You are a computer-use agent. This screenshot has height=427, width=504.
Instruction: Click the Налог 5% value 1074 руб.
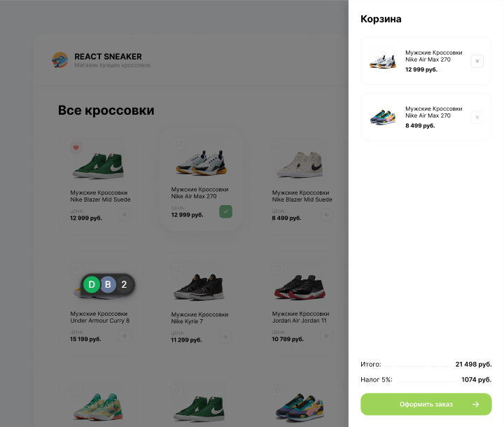pos(477,379)
